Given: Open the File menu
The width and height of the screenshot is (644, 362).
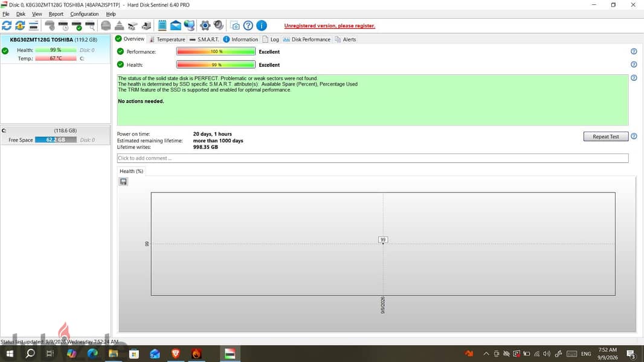Looking at the screenshot, I should pyautogui.click(x=6, y=14).
